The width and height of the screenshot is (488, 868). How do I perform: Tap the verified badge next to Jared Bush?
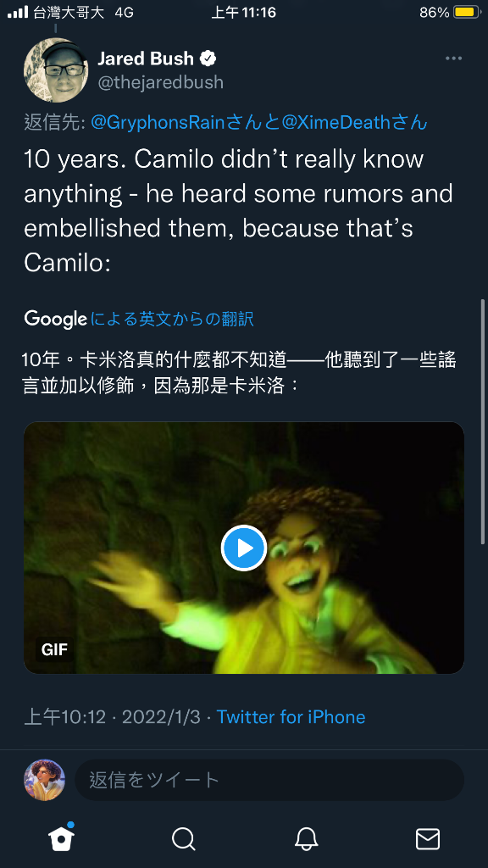point(208,58)
